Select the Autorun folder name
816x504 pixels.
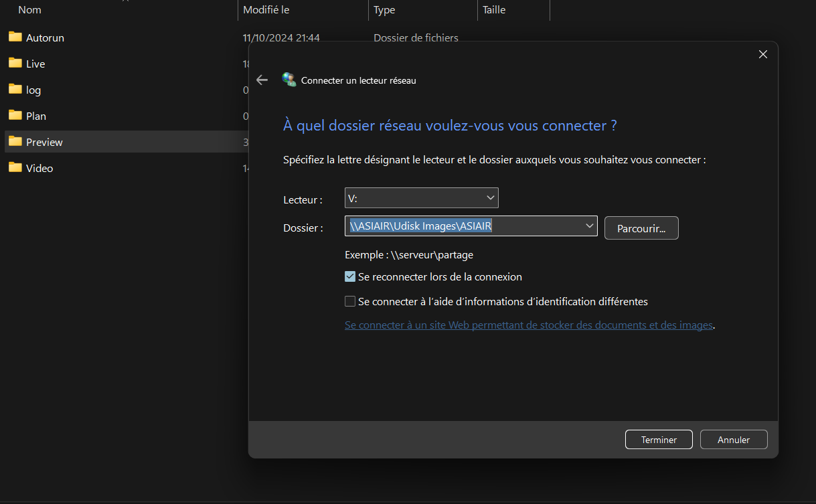45,37
